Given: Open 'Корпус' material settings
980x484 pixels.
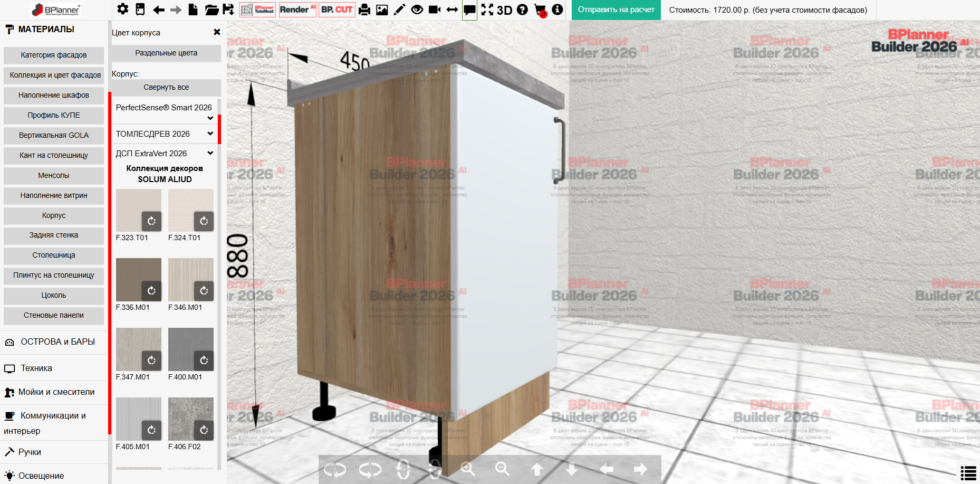Looking at the screenshot, I should (x=54, y=215).
